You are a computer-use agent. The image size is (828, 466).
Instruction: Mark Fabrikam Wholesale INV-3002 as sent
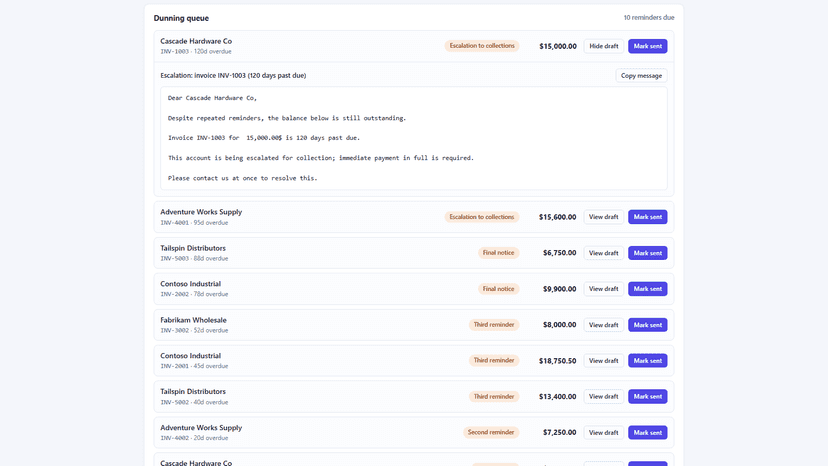(647, 325)
